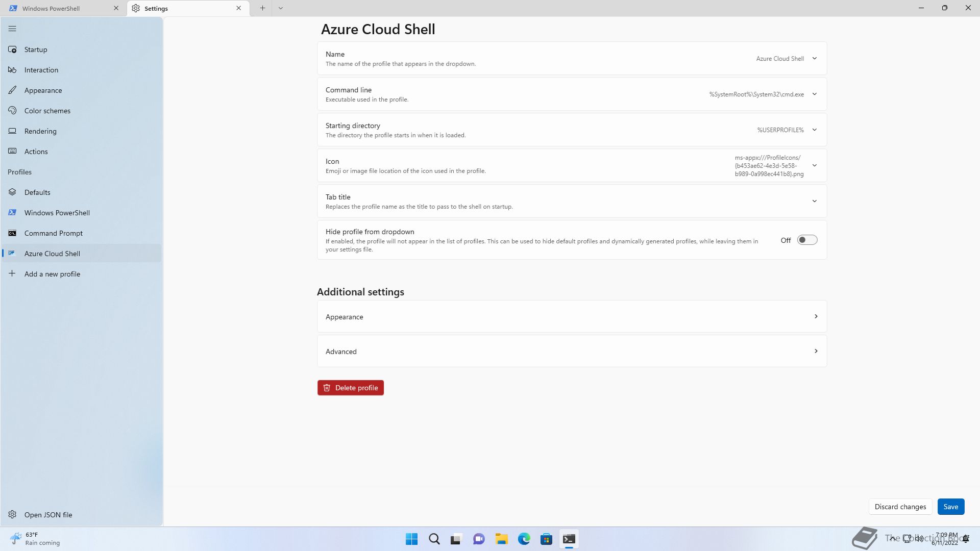Click the Interaction cursor icon

(x=12, y=70)
